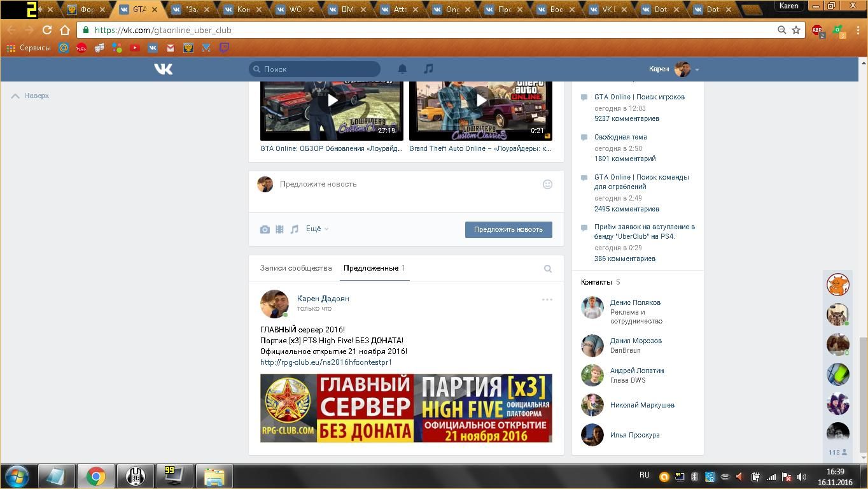Switch to the VK D browser tab
Screen dimensions: 868x489
coord(608,10)
